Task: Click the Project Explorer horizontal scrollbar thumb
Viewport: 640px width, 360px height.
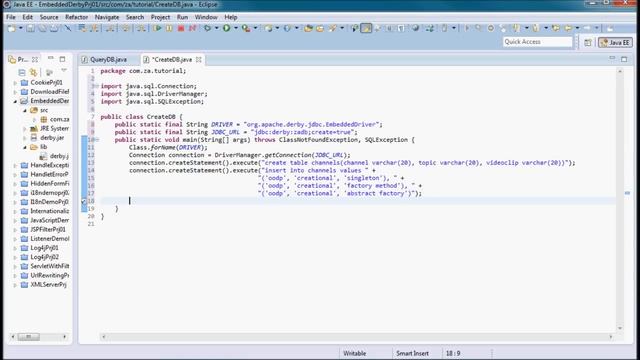Action: tap(28, 337)
